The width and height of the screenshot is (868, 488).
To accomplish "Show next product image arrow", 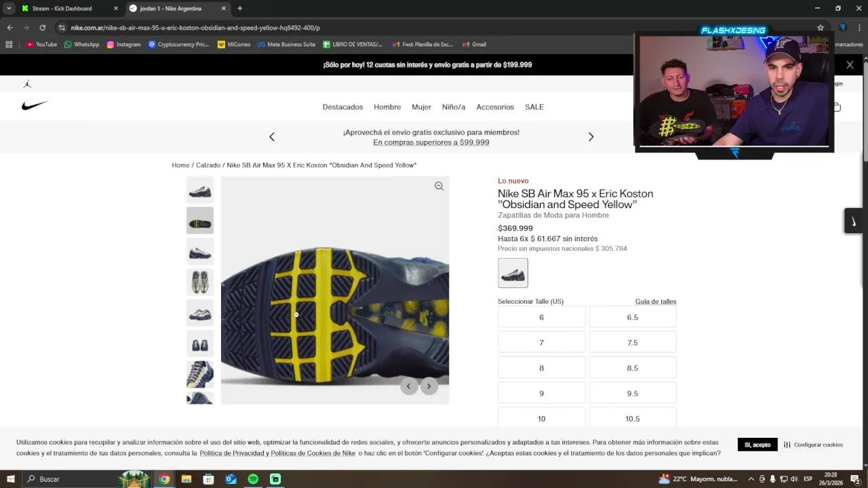I will [429, 386].
